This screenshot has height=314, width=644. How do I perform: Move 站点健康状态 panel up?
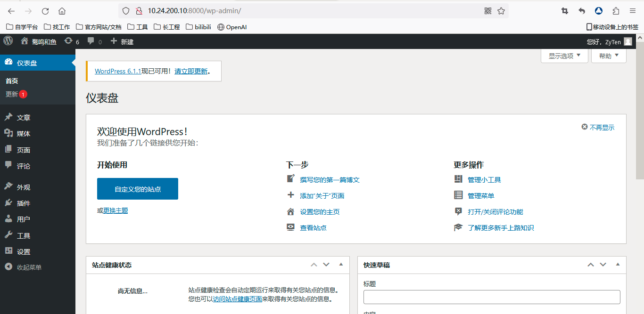[314, 265]
